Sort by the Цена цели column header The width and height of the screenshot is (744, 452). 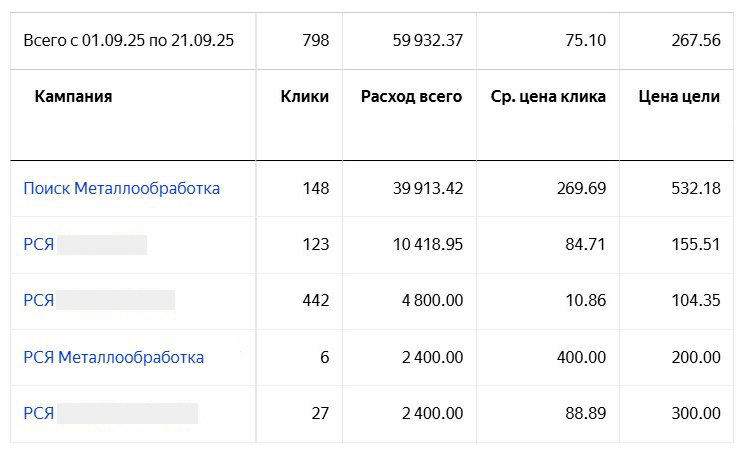[x=679, y=97]
